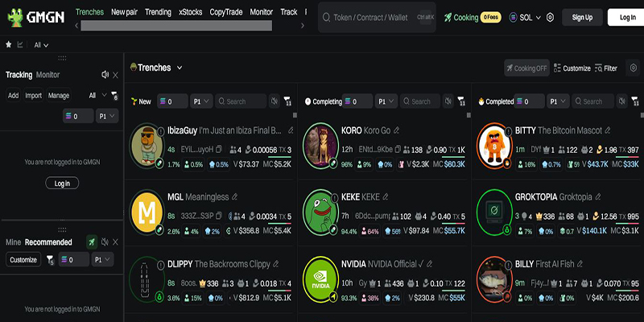
Task: Click the Tracking panel filter funnel icon
Action: click(114, 95)
